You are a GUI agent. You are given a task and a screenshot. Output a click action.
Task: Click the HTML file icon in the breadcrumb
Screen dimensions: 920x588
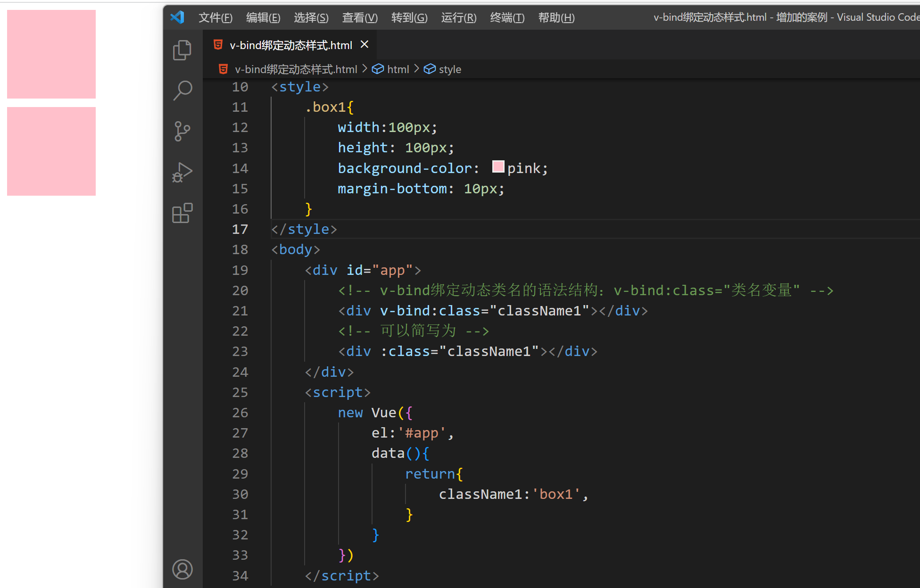223,69
